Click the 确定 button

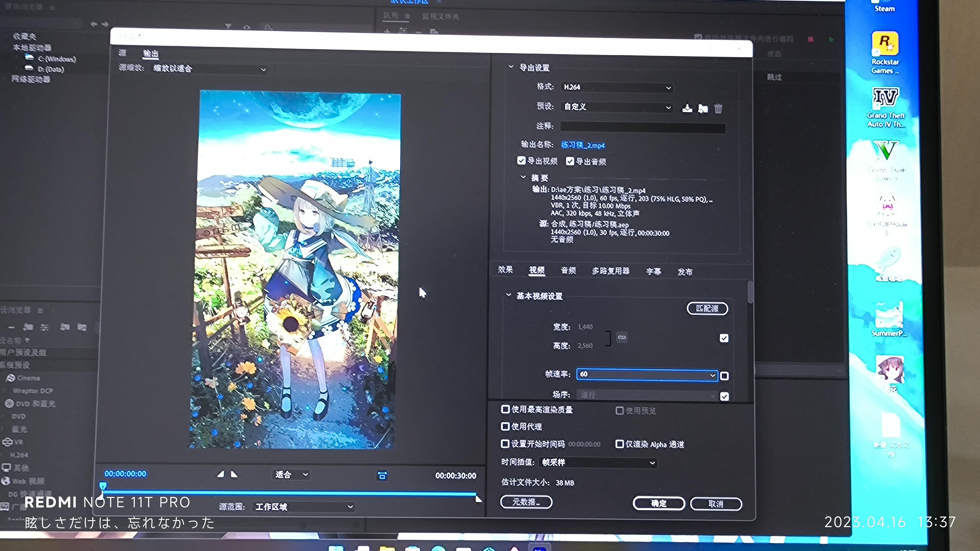pyautogui.click(x=659, y=503)
